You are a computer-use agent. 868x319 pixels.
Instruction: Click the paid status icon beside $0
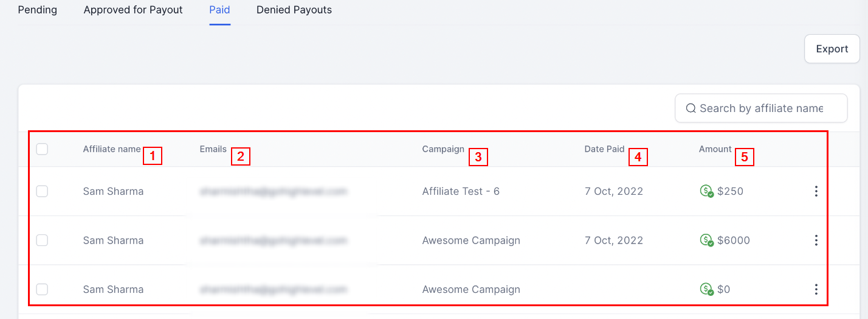pos(706,289)
